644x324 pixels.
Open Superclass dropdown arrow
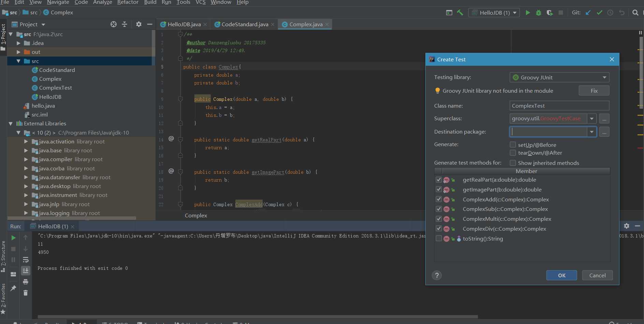click(592, 119)
